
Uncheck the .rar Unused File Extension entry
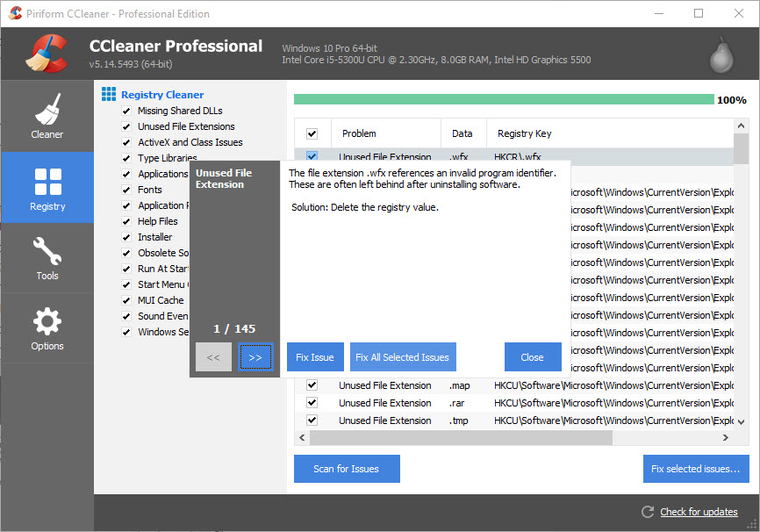312,402
